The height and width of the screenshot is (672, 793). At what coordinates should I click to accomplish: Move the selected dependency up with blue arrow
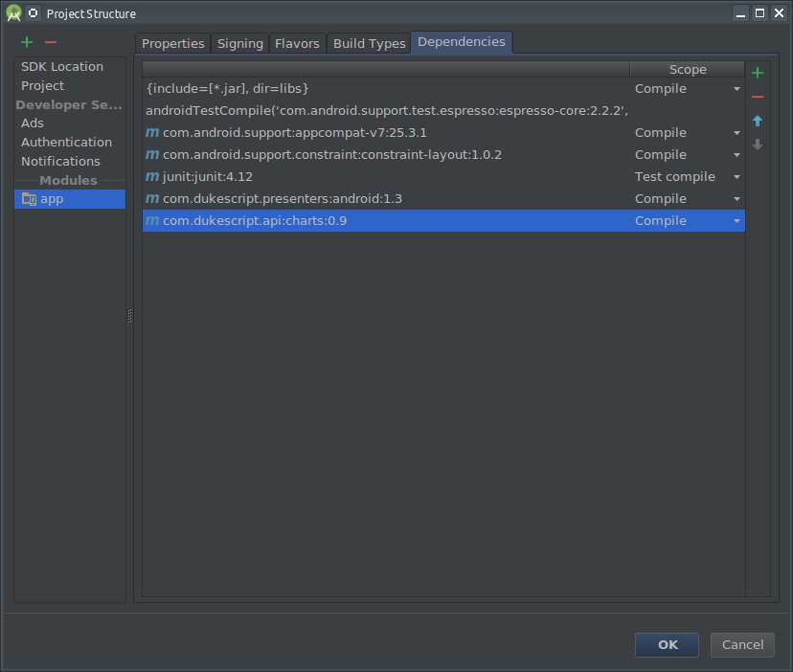(x=757, y=121)
